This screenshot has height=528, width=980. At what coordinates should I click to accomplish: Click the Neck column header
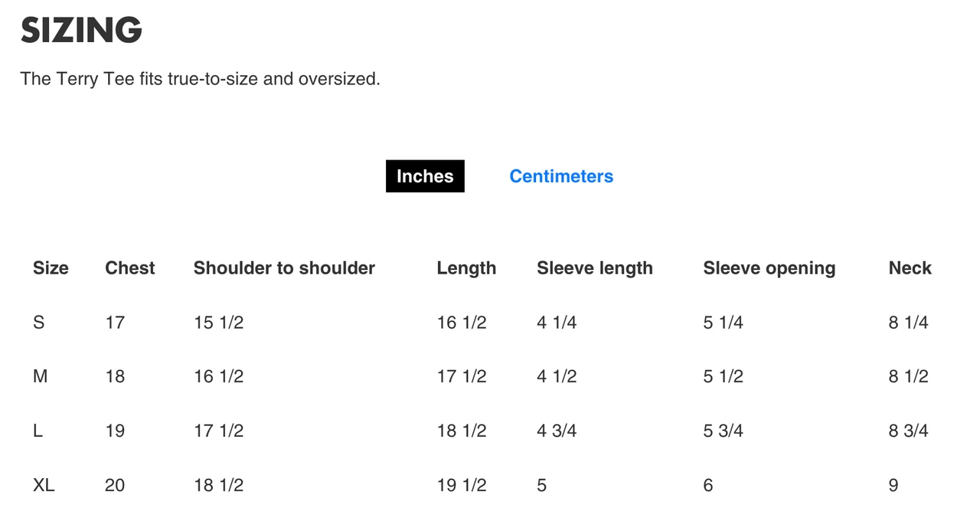coord(910,268)
